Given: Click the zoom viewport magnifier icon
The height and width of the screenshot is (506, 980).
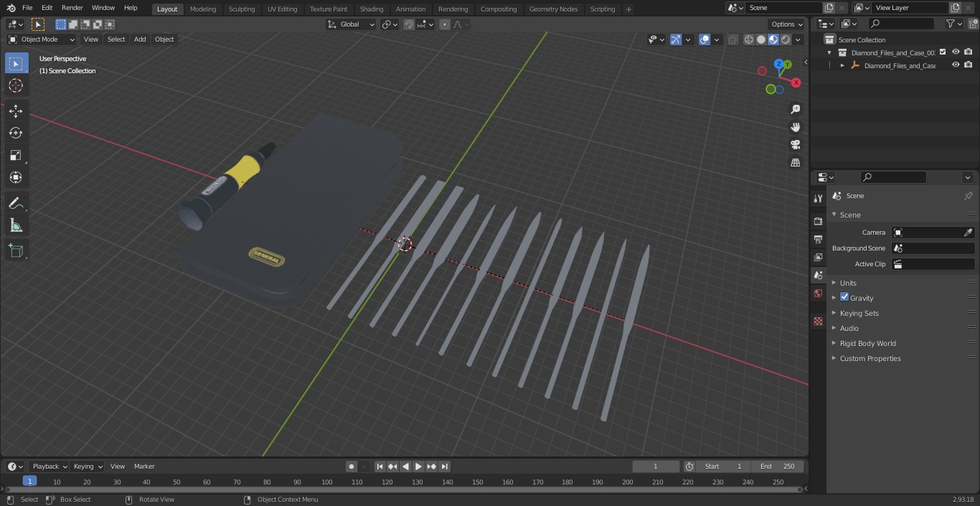Looking at the screenshot, I should pyautogui.click(x=795, y=109).
